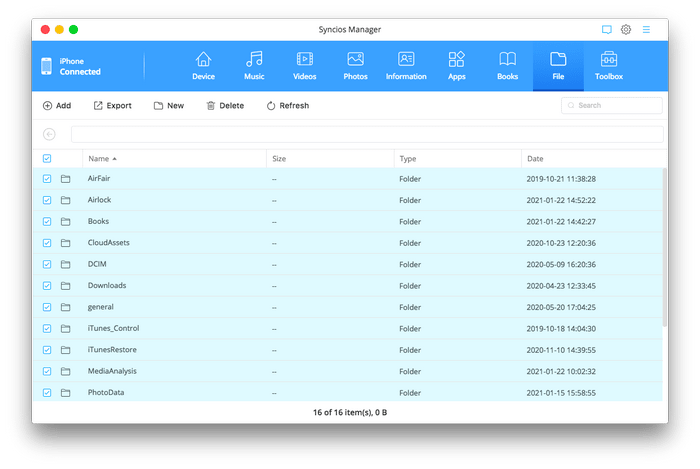
Task: Select the iTunes_Control folder name
Action: 113,328
